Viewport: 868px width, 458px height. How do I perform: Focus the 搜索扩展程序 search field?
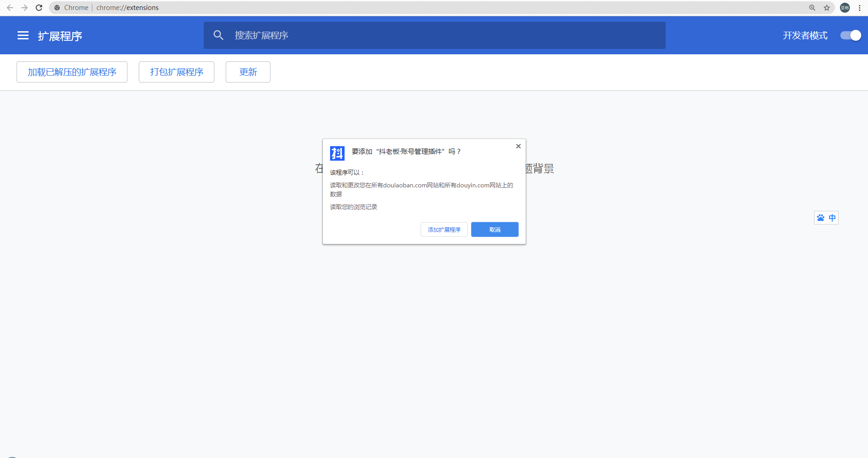[x=435, y=35]
